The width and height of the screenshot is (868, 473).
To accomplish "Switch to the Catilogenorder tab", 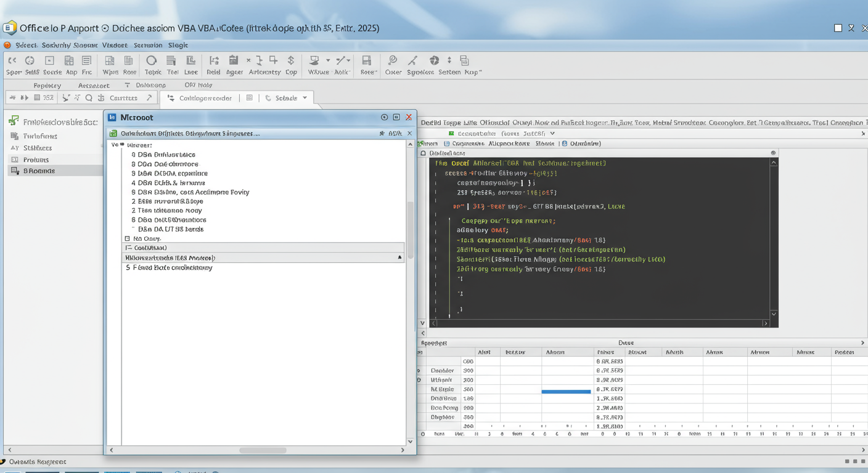I will [205, 98].
